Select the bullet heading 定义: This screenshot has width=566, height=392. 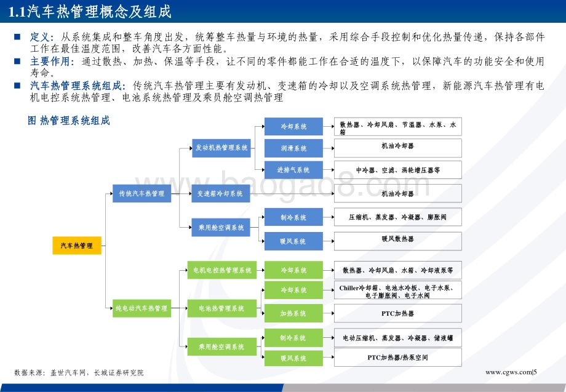coord(42,37)
